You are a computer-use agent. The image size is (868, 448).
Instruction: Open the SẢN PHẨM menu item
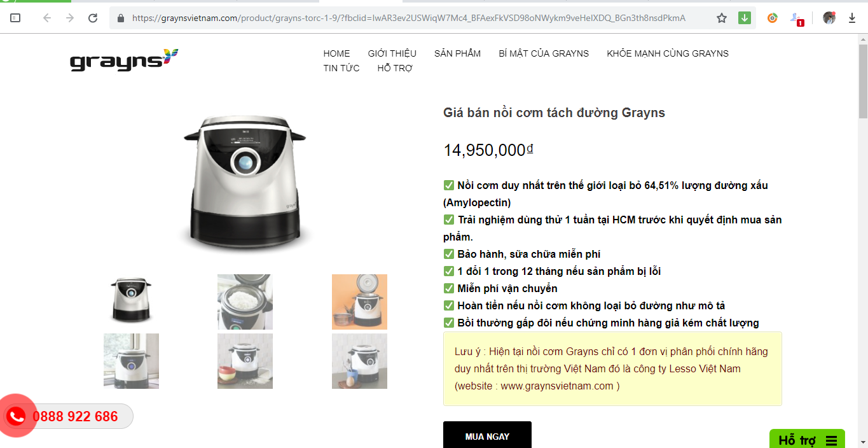pos(457,53)
